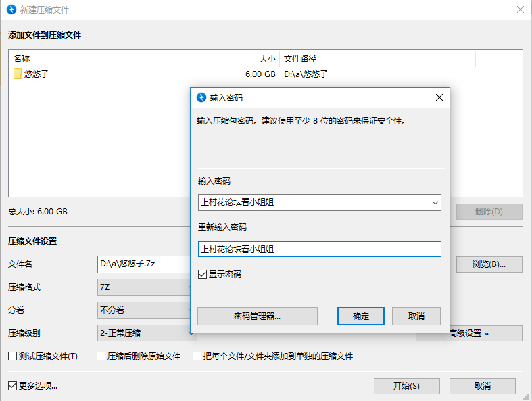Image resolution: width=532 pixels, height=401 pixels.
Task: Enable 压缩后删除原始文件 checkbox
Action: coord(101,356)
